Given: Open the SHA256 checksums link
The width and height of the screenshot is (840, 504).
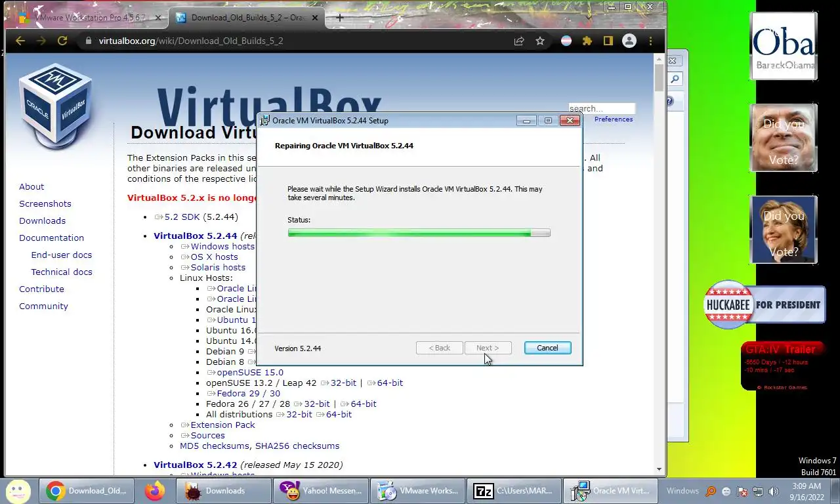Looking at the screenshot, I should [297, 446].
